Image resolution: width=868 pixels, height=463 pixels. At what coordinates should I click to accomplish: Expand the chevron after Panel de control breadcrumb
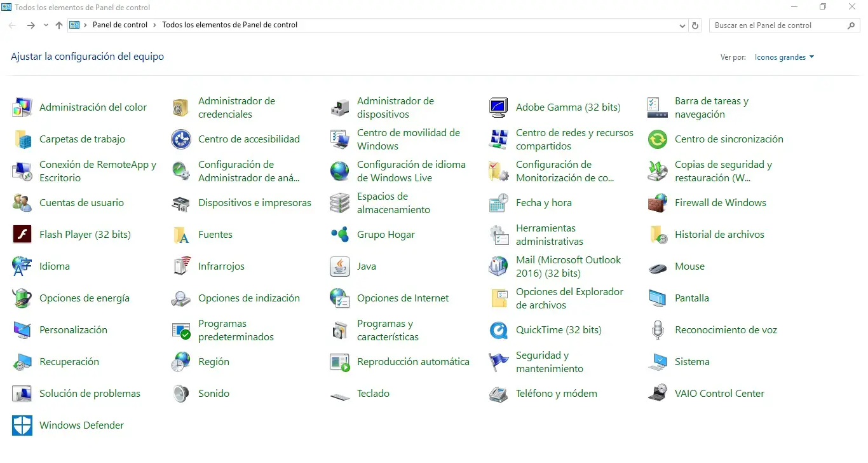click(x=154, y=25)
